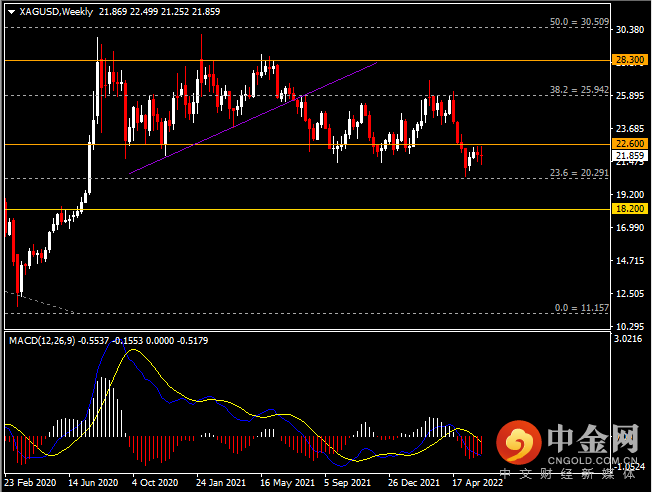Click the 23 Feb 2020 date marker

[30, 483]
